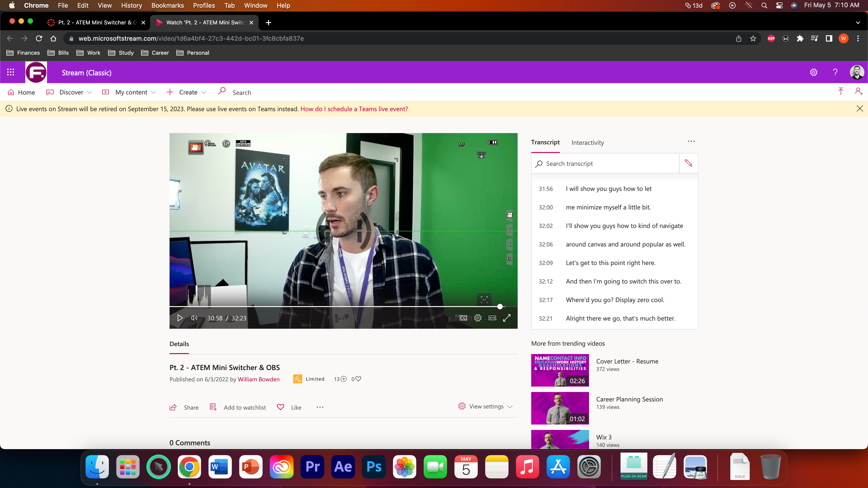Go to Stream Home
Viewport: 868px width, 488px height.
[21, 92]
